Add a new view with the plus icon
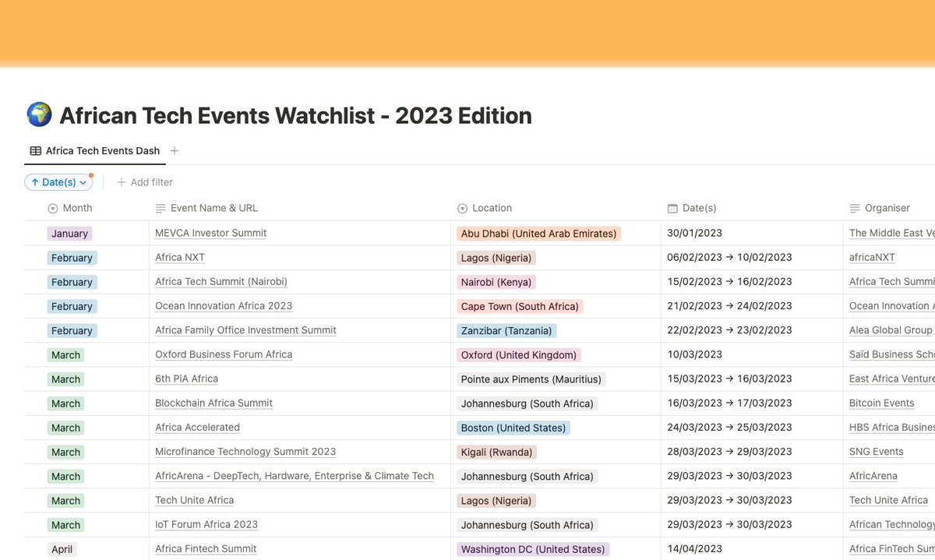The width and height of the screenshot is (935, 560). tap(175, 151)
